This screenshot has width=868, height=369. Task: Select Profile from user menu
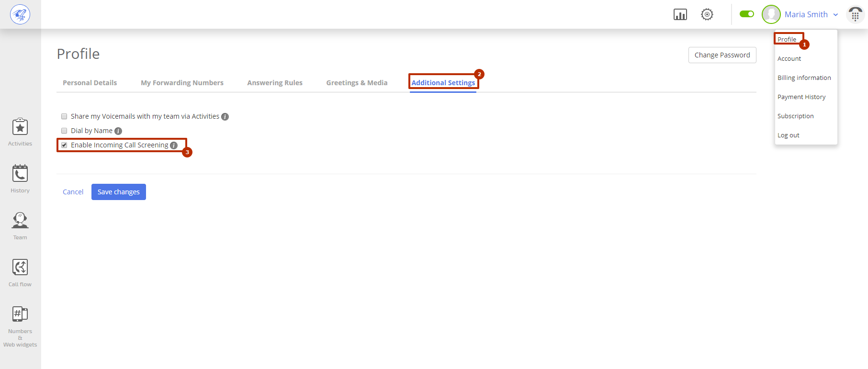pos(787,39)
